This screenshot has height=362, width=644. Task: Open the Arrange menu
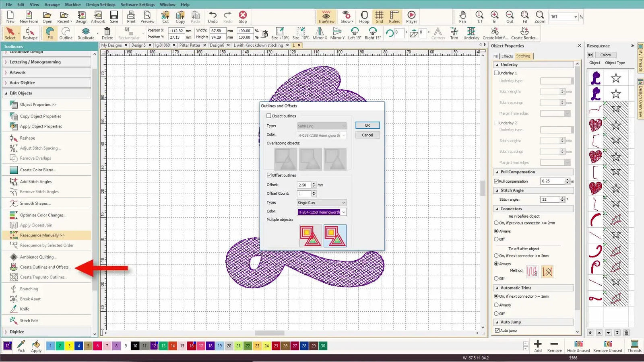[52, 4]
